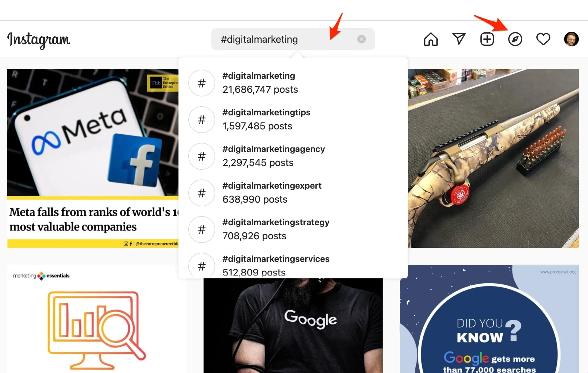Open Direct messages paper plane icon
588x373 pixels.
[x=459, y=39]
